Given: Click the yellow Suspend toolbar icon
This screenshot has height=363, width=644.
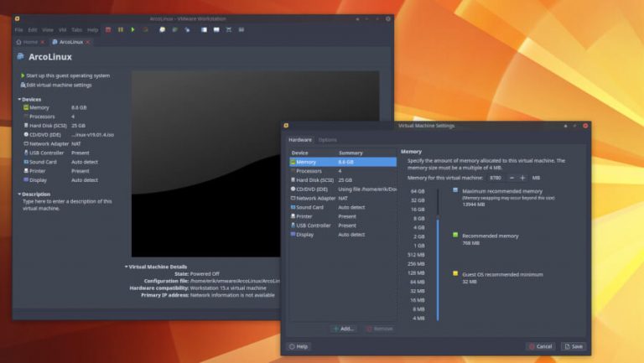Looking at the screenshot, I should click(120, 29).
